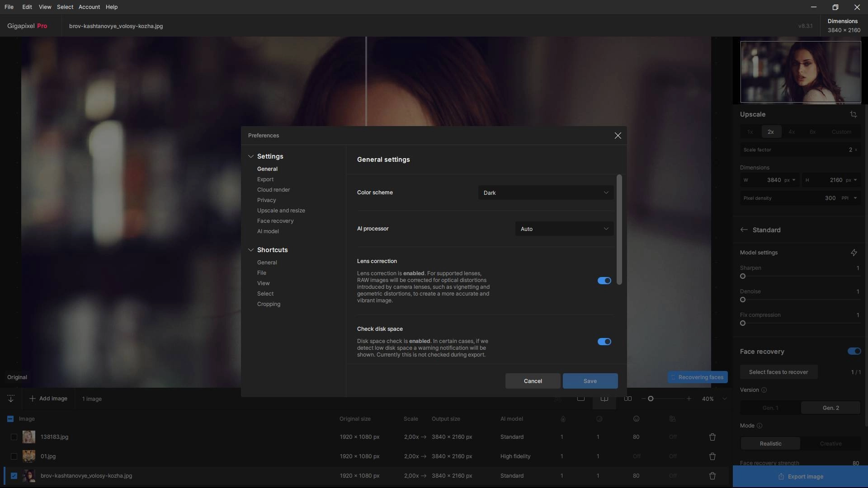Click the Scale factor input field
The height and width of the screenshot is (488, 868).
point(800,150)
